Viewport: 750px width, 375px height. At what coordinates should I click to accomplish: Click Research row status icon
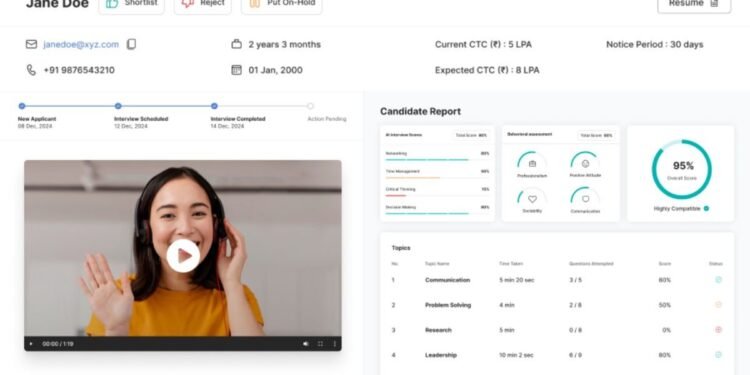tap(718, 330)
